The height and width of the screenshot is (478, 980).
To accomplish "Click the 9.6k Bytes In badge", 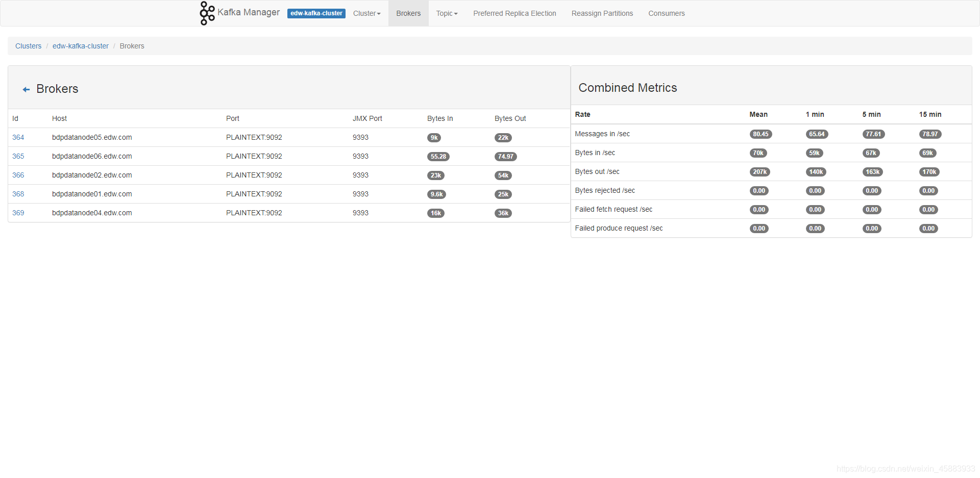I will coord(437,194).
